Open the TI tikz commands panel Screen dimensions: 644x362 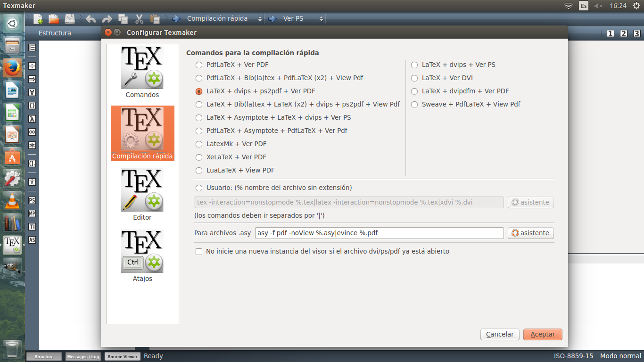coord(32,227)
